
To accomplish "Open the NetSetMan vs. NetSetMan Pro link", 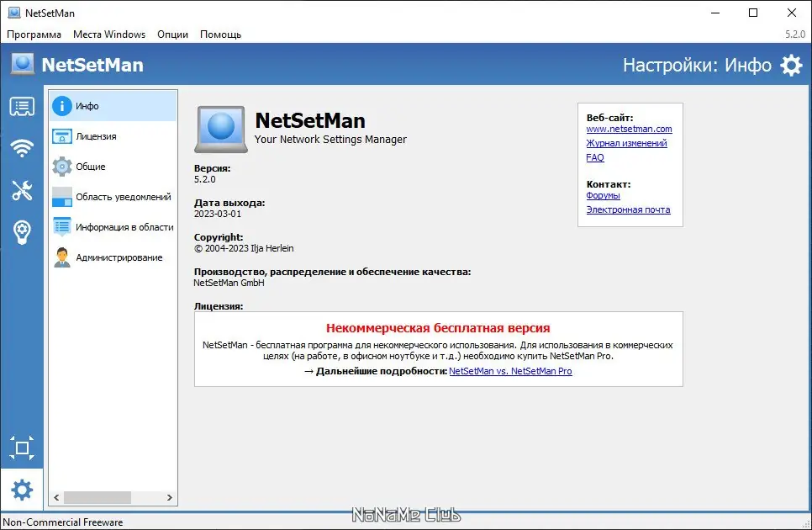I will point(510,371).
